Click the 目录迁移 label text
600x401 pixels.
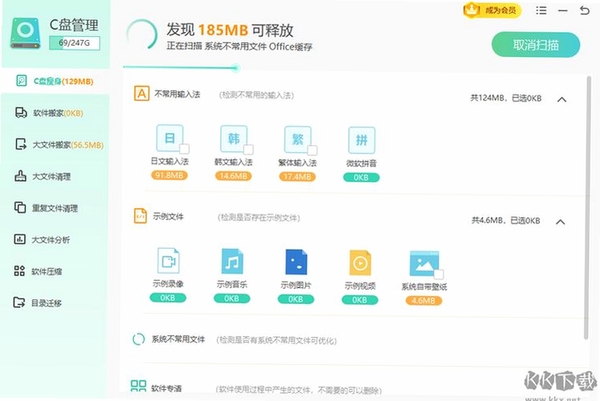[46, 303]
